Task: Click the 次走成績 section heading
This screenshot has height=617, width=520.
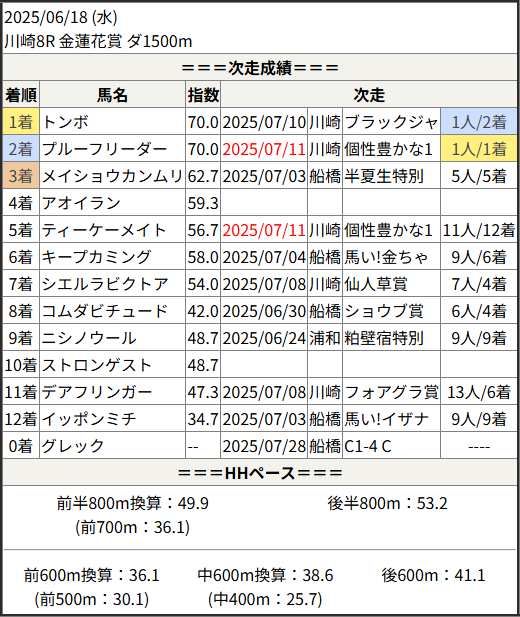Action: (260, 68)
